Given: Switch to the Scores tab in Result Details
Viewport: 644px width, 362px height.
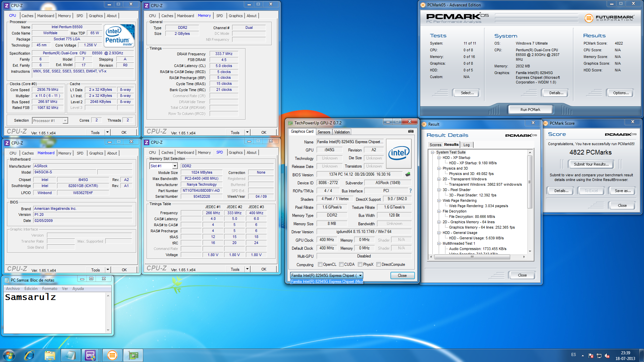Looking at the screenshot, I should [435, 145].
